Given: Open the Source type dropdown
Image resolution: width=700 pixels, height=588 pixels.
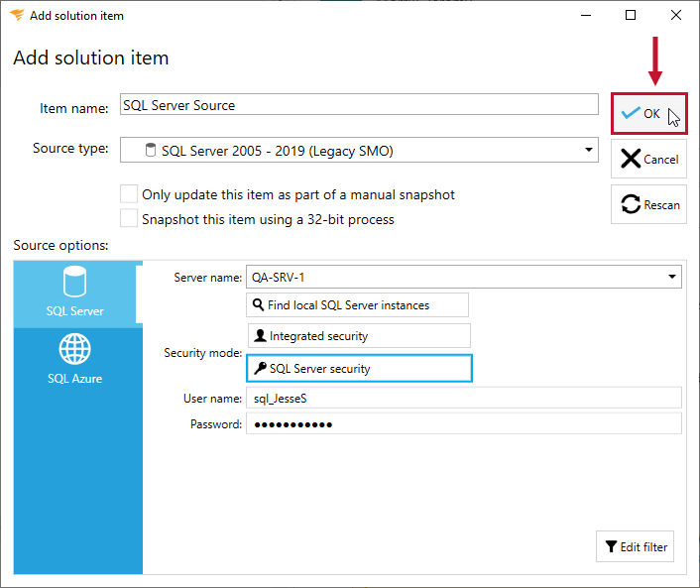Looking at the screenshot, I should tap(359, 150).
